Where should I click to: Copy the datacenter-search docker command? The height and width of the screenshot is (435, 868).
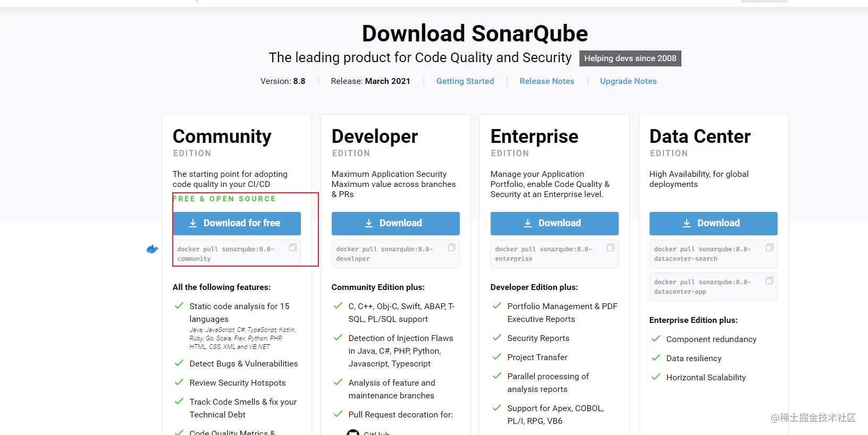tap(769, 248)
